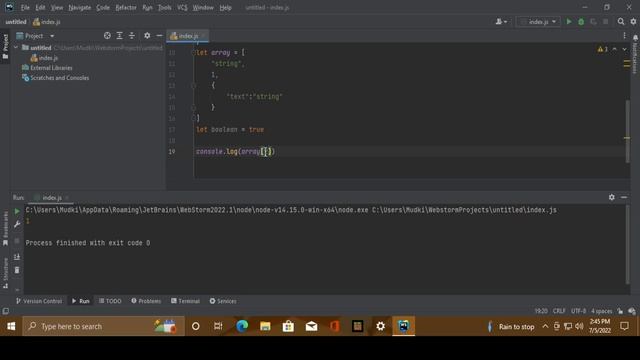Viewport: 640px width, 360px height.
Task: Open Windows Settings gear in taskbar
Action: [x=380, y=326]
